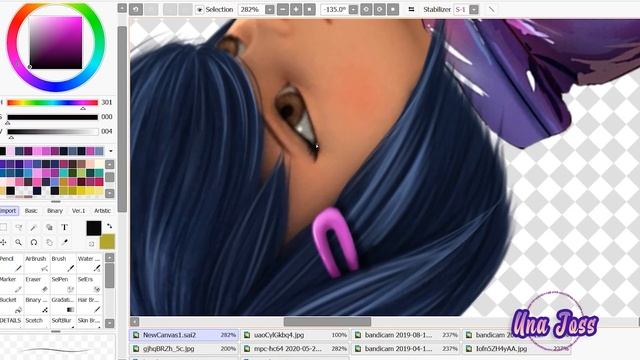This screenshot has width=640, height=360.
Task: Toggle the Selection visibility checkbox
Action: coord(200,10)
